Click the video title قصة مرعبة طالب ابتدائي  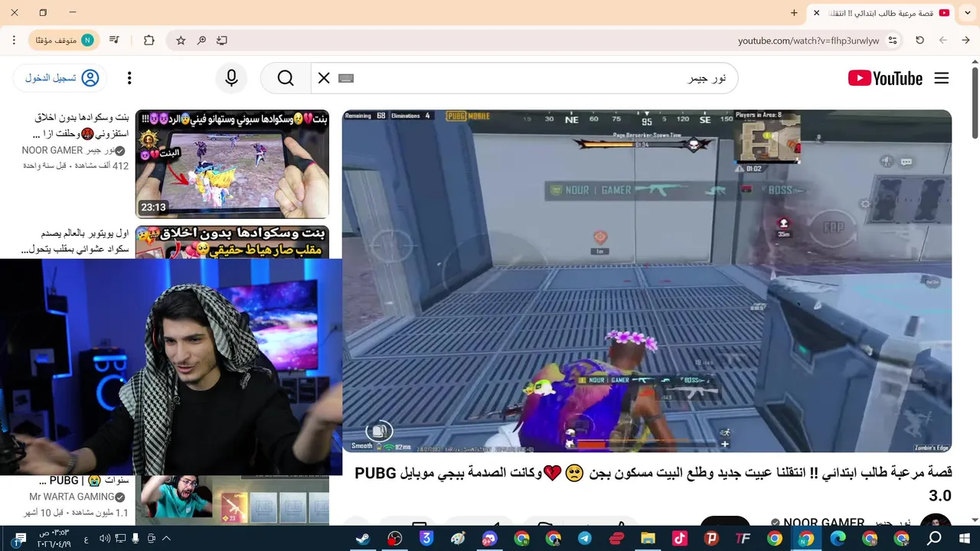click(653, 484)
